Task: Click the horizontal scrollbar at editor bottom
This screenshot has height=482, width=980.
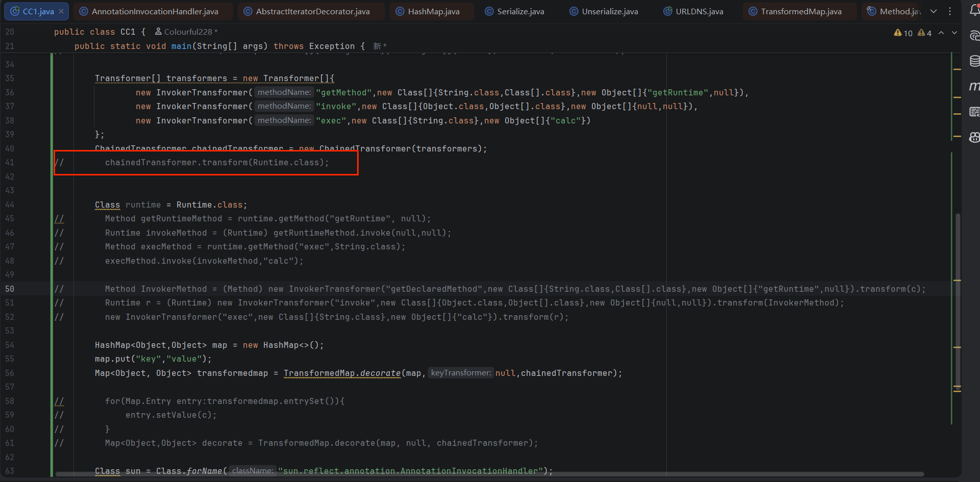Action: pyautogui.click(x=490, y=474)
